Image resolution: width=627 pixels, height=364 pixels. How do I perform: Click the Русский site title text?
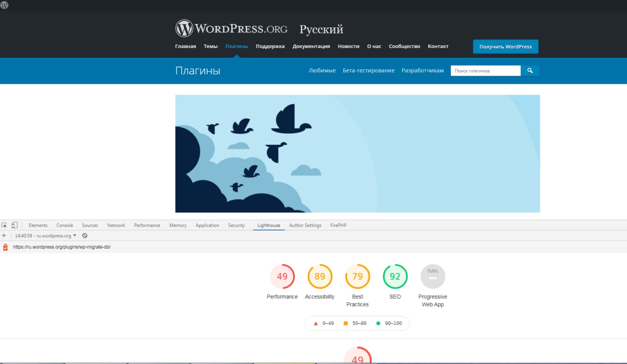(321, 29)
